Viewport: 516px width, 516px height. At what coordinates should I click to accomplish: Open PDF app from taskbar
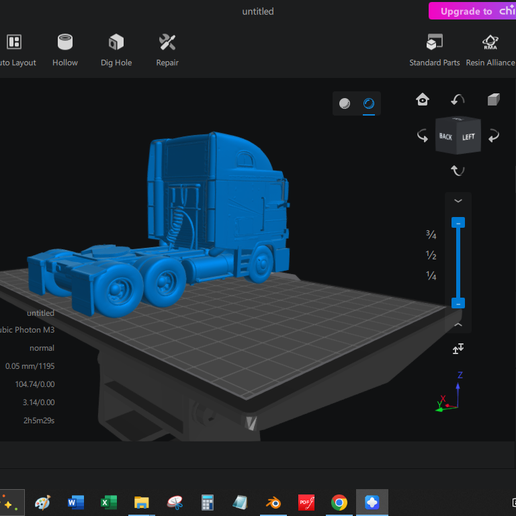(306, 502)
